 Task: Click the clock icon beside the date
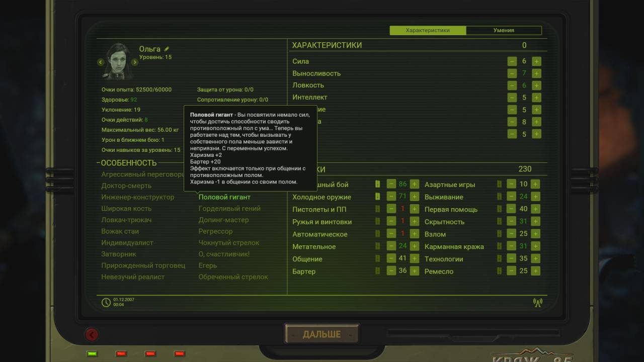pyautogui.click(x=106, y=302)
